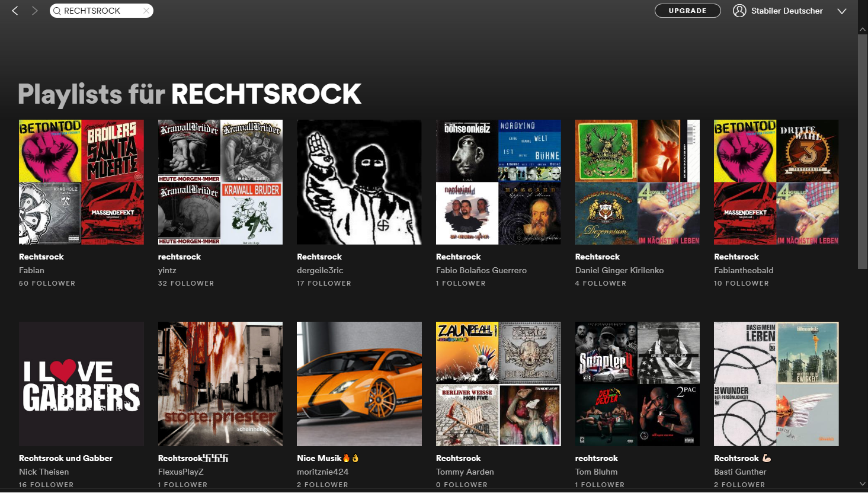The image size is (868, 493).
Task: Go forward with the right arrow
Action: coord(34,11)
